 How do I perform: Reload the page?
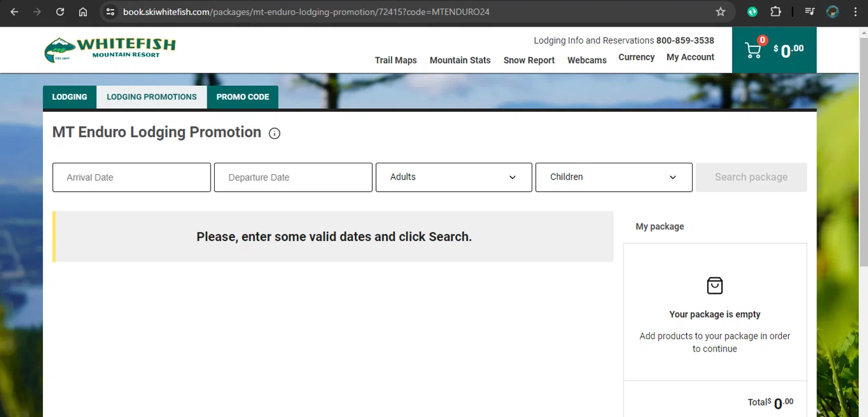[60, 12]
